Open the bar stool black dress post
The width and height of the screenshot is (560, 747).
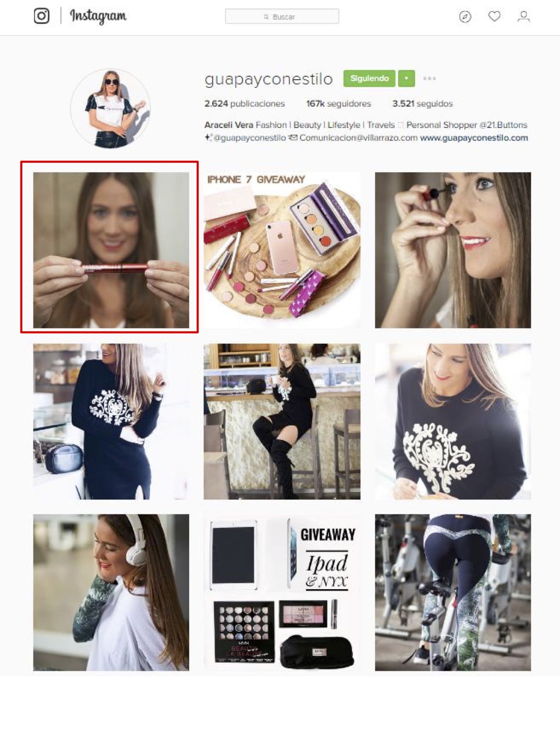[282, 421]
